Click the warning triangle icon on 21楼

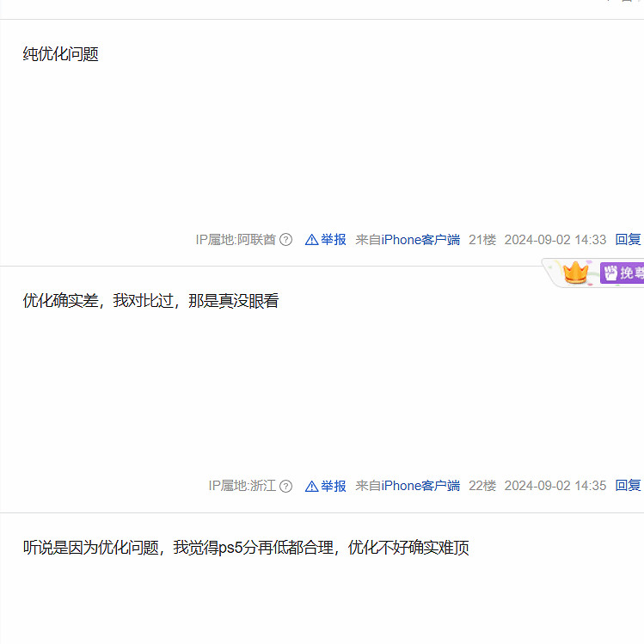pyautogui.click(x=312, y=239)
